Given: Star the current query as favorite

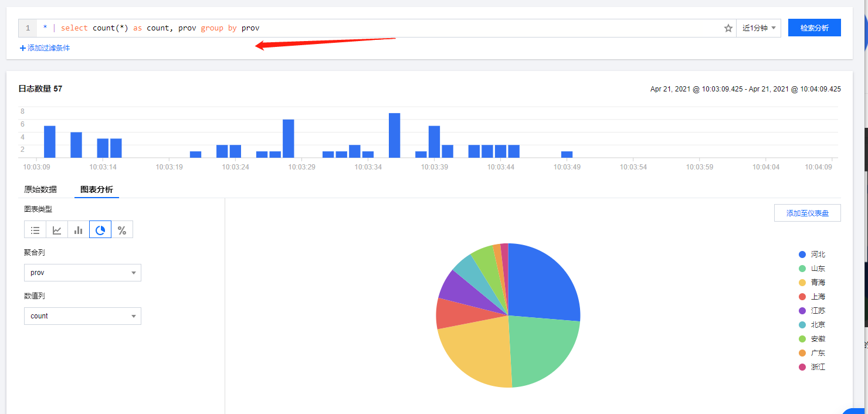Looking at the screenshot, I should 728,28.
